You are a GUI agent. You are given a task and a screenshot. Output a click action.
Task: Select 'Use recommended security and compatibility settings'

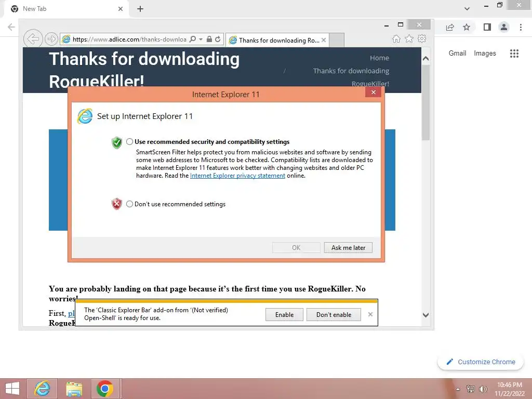pos(129,141)
